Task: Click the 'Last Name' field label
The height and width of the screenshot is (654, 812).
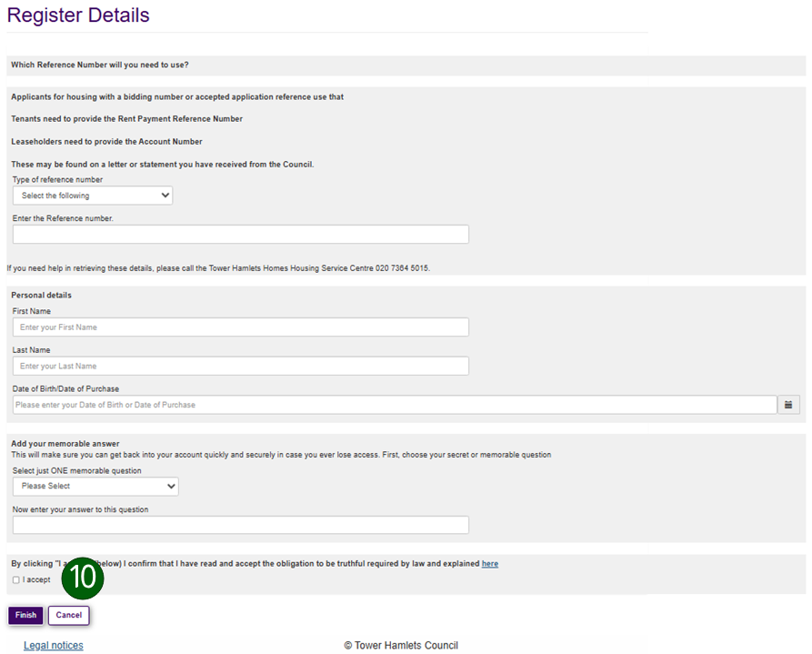Action: pos(32,350)
